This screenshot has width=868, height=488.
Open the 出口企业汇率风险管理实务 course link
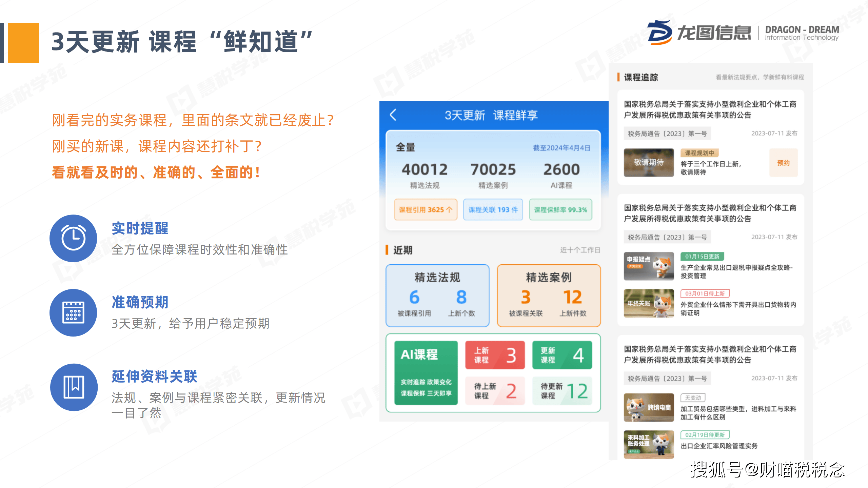(x=719, y=446)
